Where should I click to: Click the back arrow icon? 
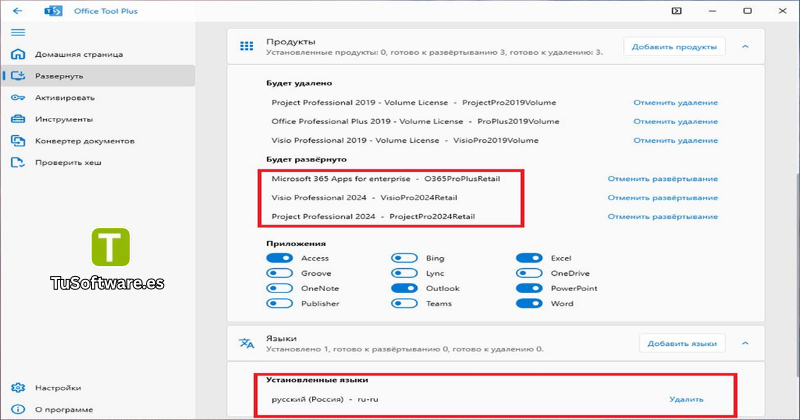[17, 11]
